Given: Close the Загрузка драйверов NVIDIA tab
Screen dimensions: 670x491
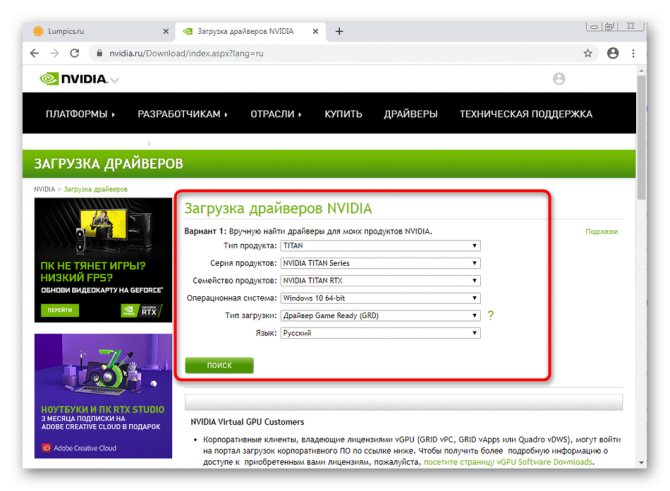Looking at the screenshot, I should 315,31.
